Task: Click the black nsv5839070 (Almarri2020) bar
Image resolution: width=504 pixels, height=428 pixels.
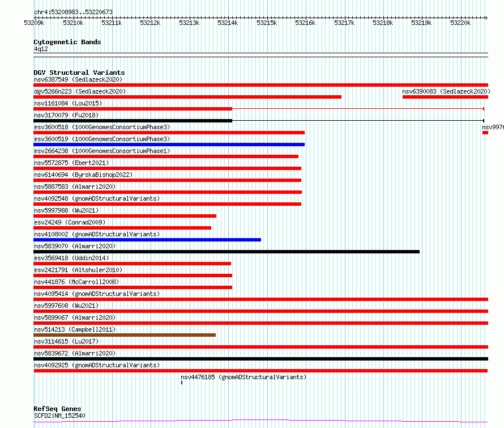Action: (x=227, y=252)
